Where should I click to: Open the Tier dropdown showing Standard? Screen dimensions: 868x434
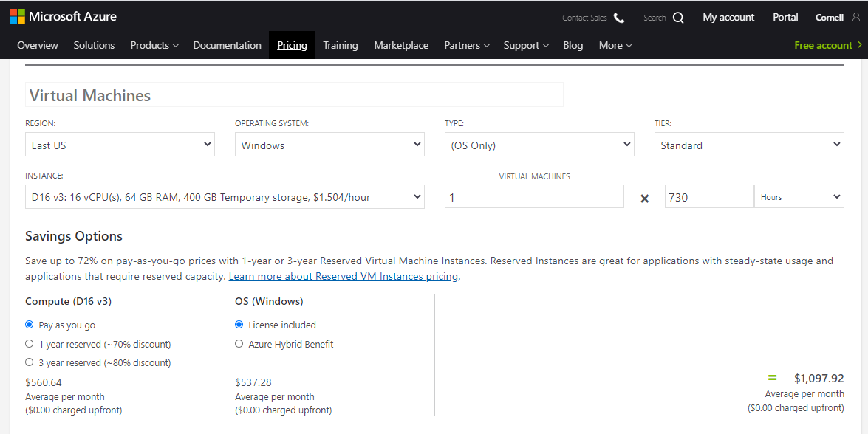pyautogui.click(x=749, y=145)
